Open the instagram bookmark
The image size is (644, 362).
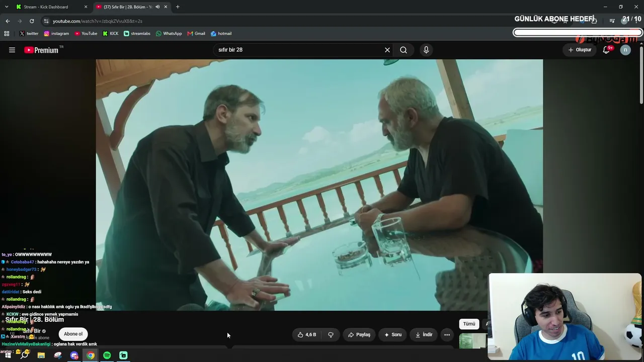pos(56,34)
